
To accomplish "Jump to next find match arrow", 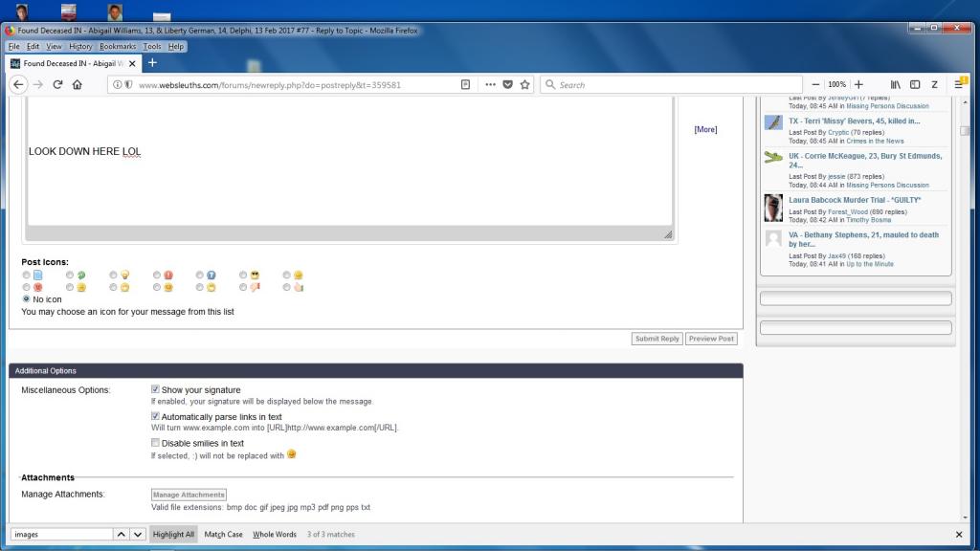I will 138,535.
